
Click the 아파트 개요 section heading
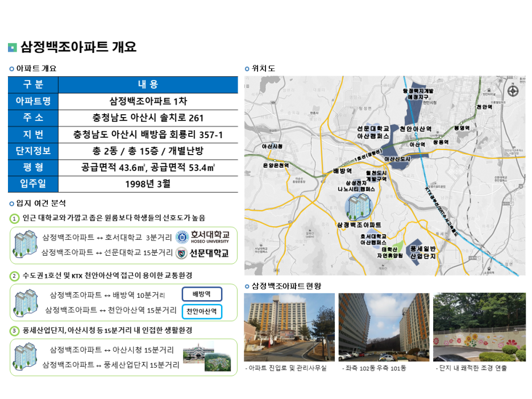click(36, 69)
